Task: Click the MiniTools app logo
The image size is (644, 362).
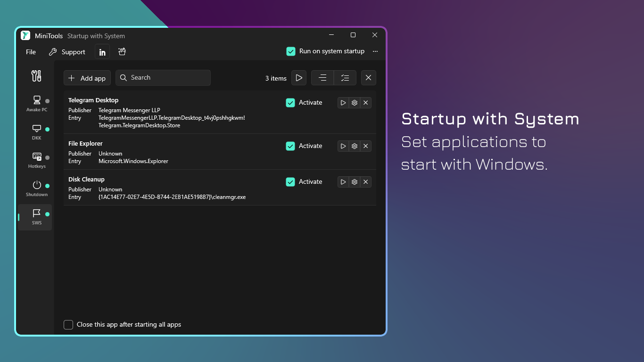Action: pos(25,35)
